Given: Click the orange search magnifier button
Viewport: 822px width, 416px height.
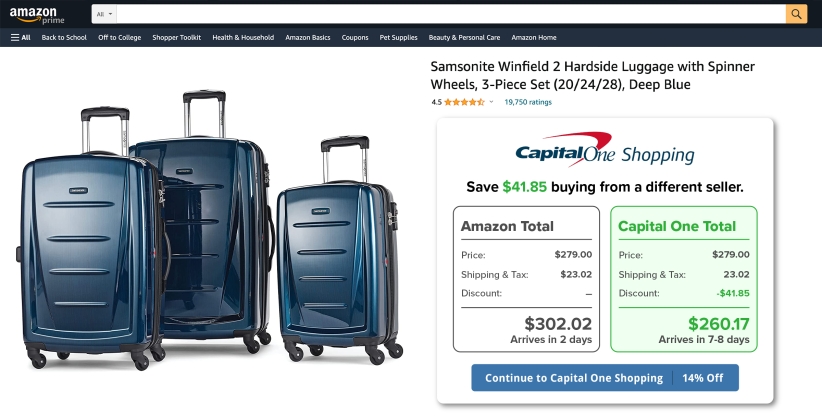Looking at the screenshot, I should pos(796,13).
